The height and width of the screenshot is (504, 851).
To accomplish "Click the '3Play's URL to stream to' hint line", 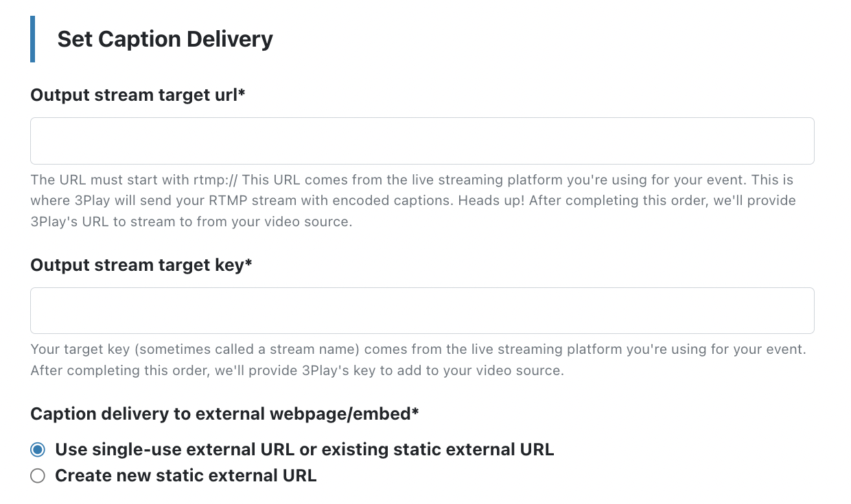I will coord(191,223).
